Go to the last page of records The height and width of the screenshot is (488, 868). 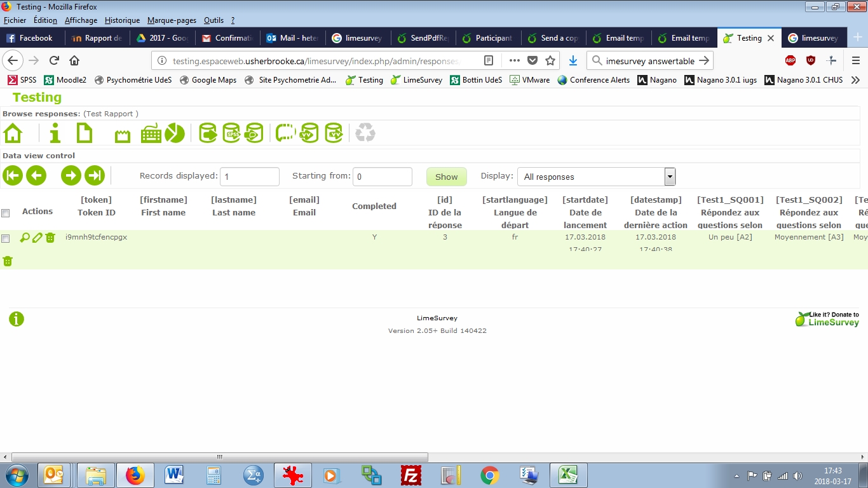95,176
